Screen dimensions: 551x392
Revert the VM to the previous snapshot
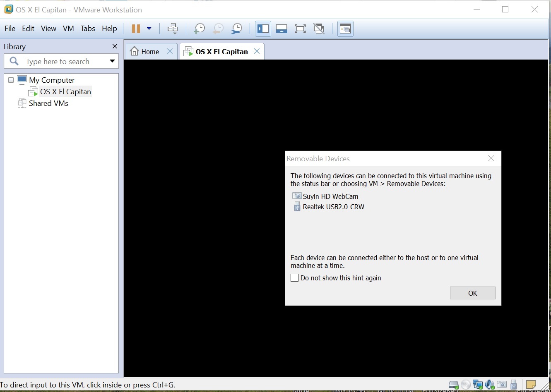click(x=218, y=29)
